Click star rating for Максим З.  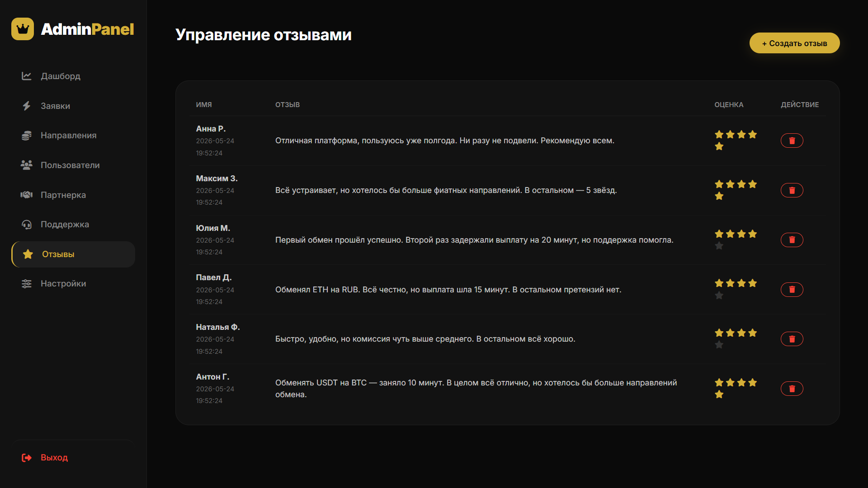[736, 190]
